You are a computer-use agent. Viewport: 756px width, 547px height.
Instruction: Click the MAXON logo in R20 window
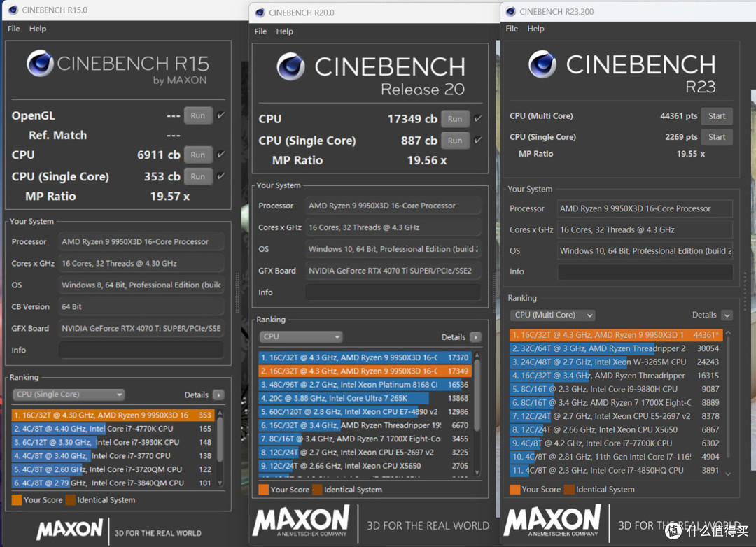301,520
